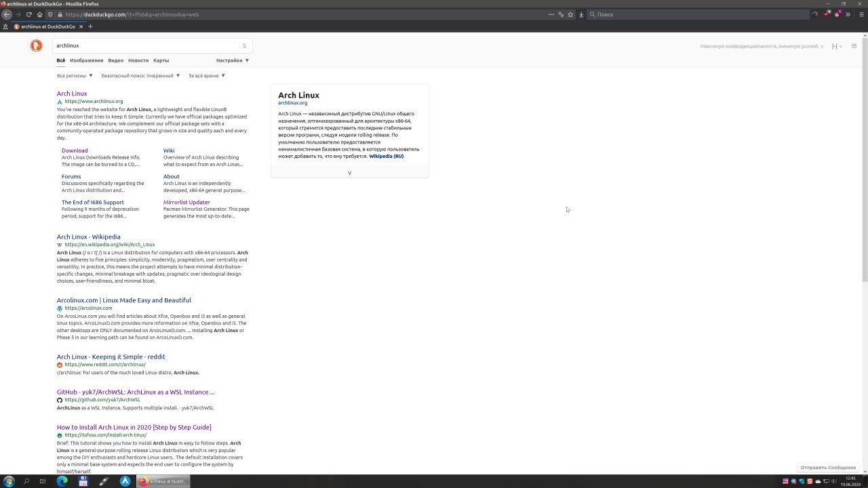Viewport: 868px width, 488px height.
Task: Expand the Максимум конфиденциальности menu
Action: (x=762, y=46)
